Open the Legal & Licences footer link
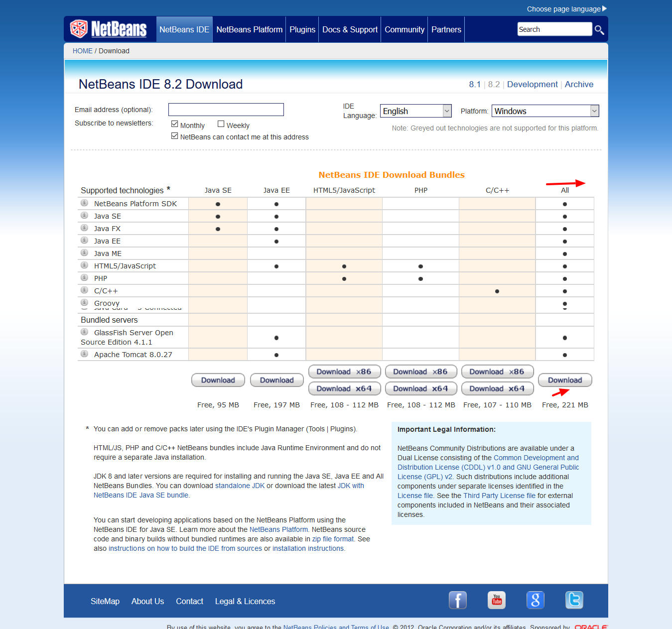Image resolution: width=672 pixels, height=629 pixels. (x=245, y=601)
